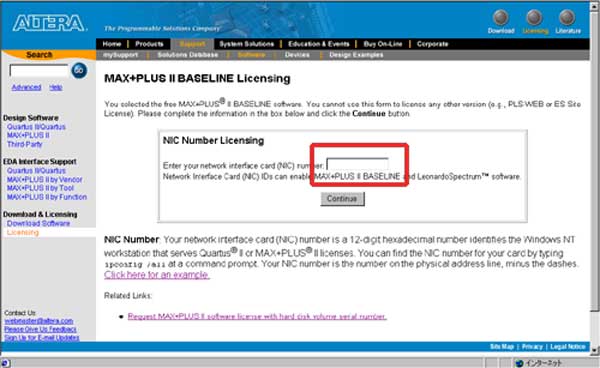
Task: Open MAX+PLUS II under Design Software
Action: pos(28,135)
